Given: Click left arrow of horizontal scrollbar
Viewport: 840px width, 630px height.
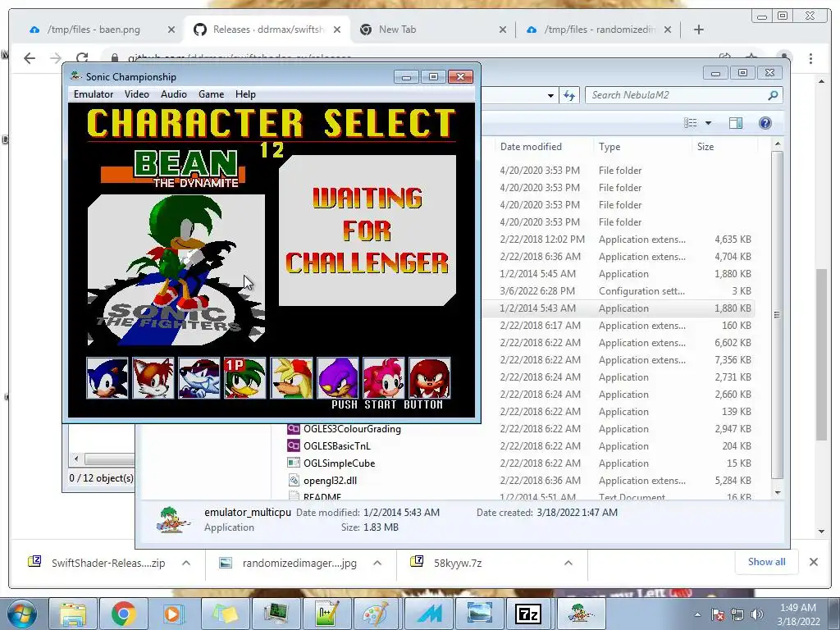Looking at the screenshot, I should pyautogui.click(x=76, y=459).
